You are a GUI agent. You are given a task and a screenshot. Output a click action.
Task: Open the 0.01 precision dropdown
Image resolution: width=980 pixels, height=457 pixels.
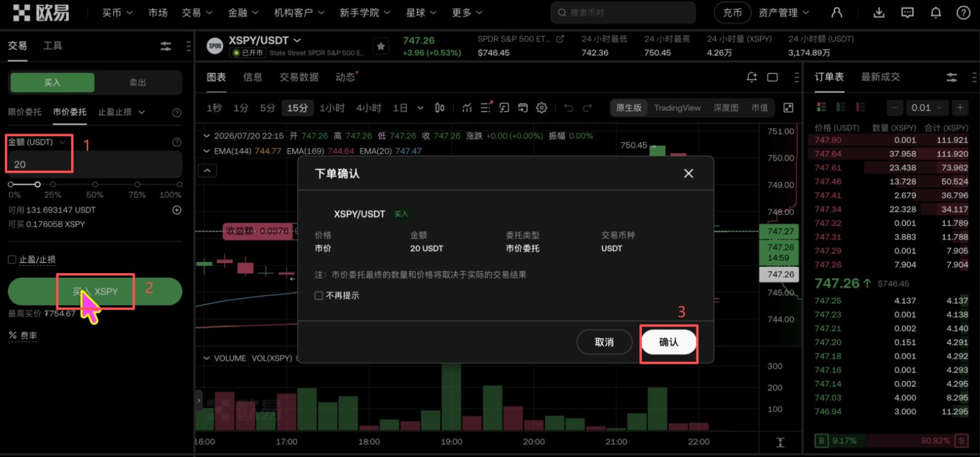click(925, 108)
